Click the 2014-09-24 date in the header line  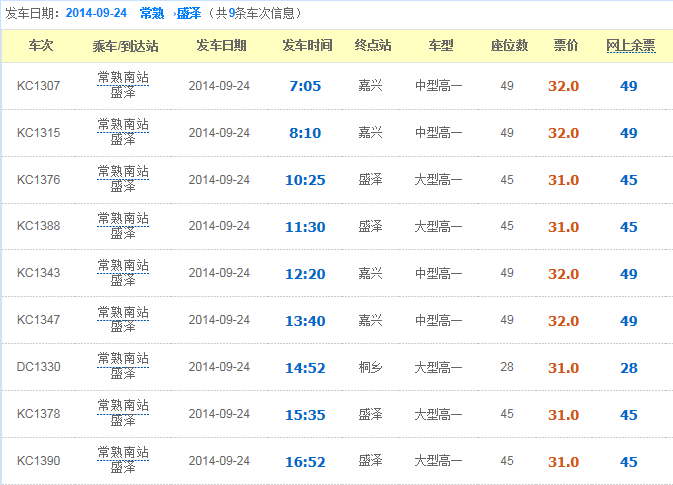pyautogui.click(x=96, y=13)
